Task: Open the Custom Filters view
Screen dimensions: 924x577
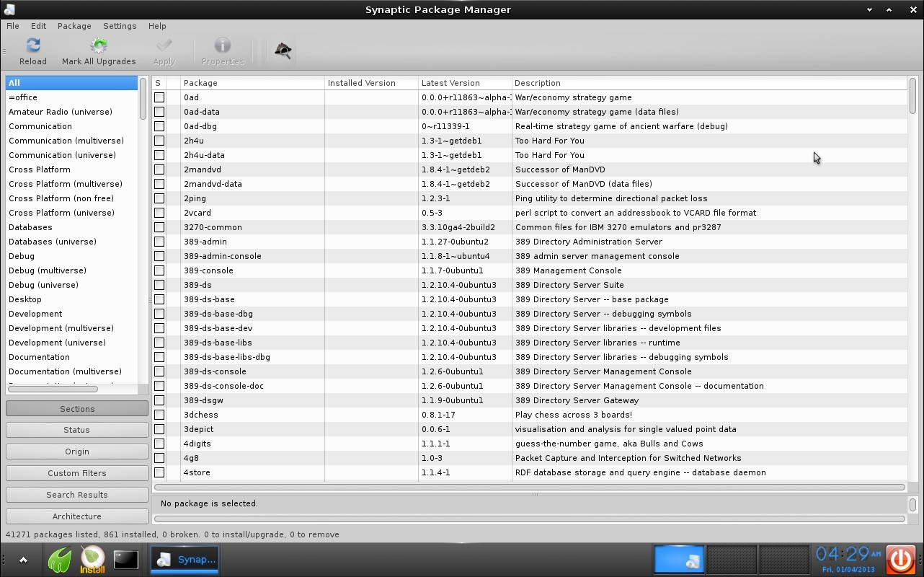Action: (x=77, y=473)
